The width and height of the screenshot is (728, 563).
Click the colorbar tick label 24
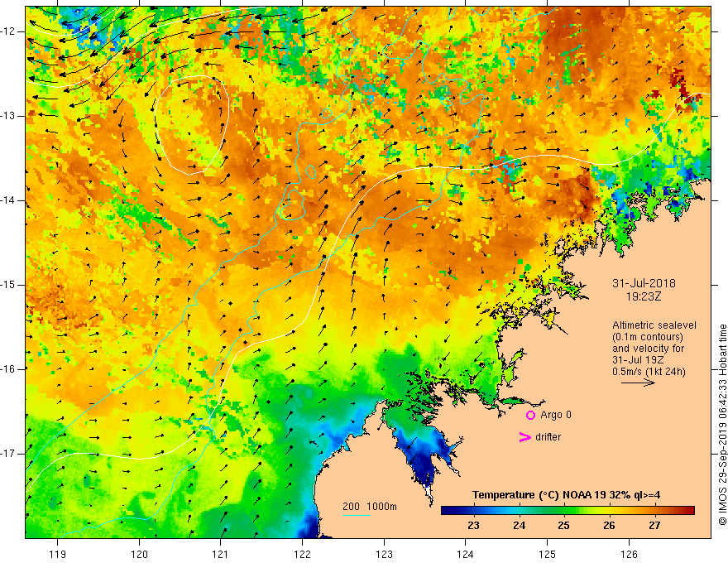pyautogui.click(x=519, y=526)
